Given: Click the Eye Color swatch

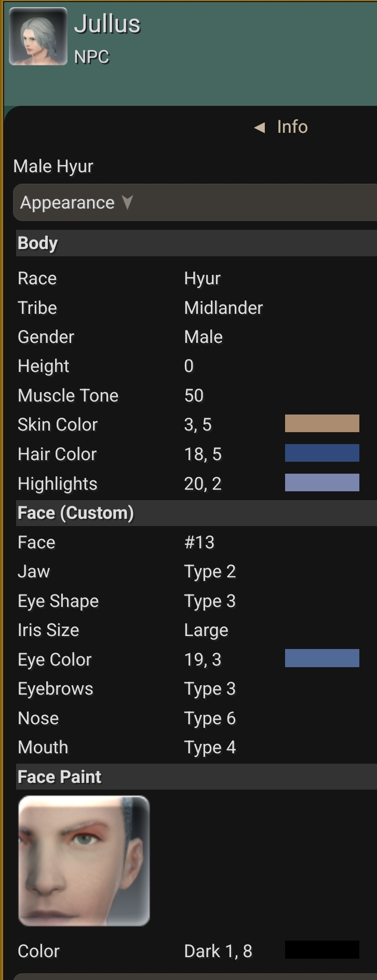Looking at the screenshot, I should pos(322,658).
